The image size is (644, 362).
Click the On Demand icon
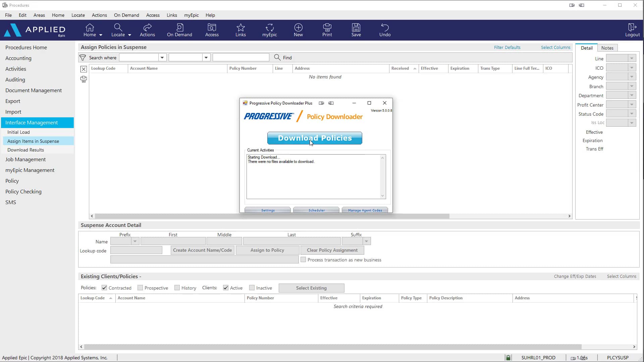pyautogui.click(x=179, y=30)
